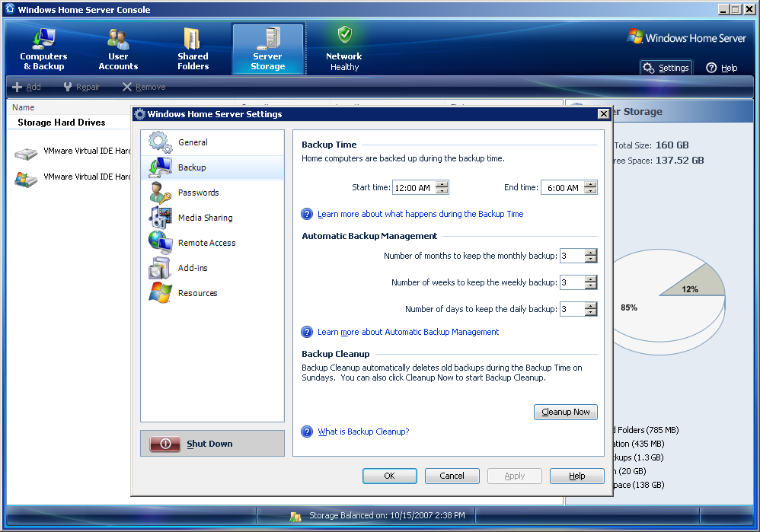Viewport: 760px width, 532px height.
Task: Click first VMware Virtual IDE hard drive icon
Action: [26, 154]
